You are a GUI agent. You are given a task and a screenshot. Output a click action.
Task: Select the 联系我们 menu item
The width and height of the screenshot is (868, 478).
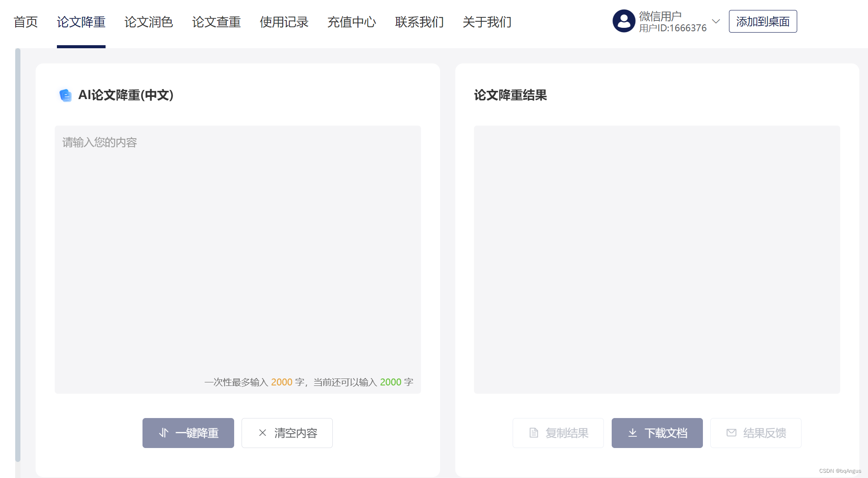[x=419, y=22]
